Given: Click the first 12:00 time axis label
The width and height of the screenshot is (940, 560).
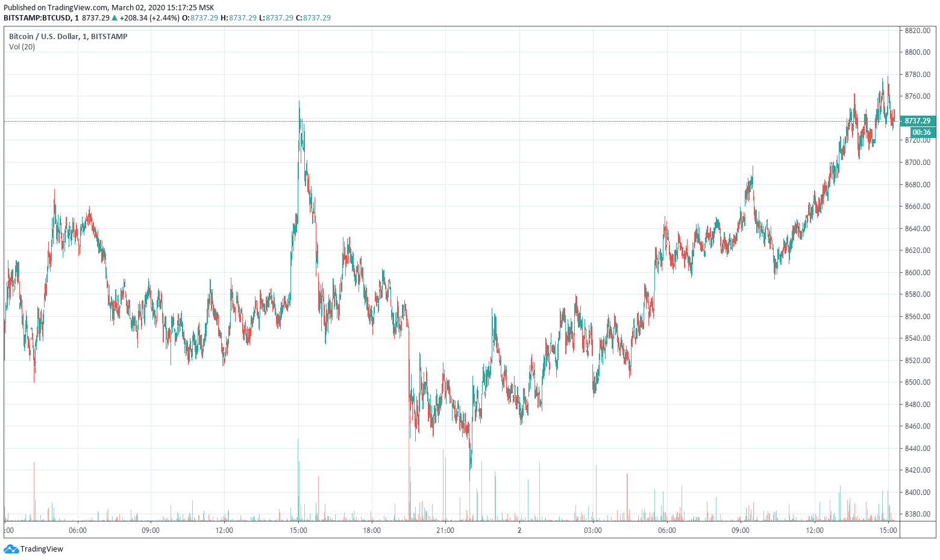Looking at the screenshot, I should 224,530.
